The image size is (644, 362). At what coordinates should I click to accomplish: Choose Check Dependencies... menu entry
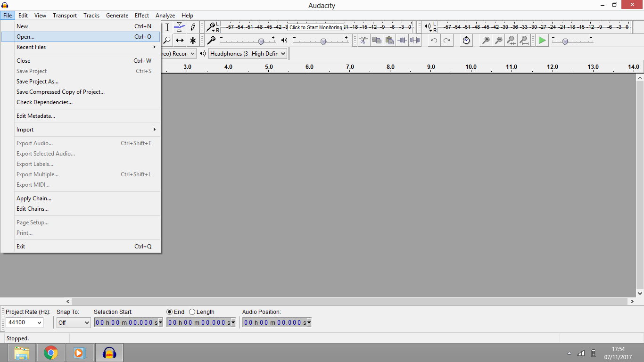tap(81, 102)
